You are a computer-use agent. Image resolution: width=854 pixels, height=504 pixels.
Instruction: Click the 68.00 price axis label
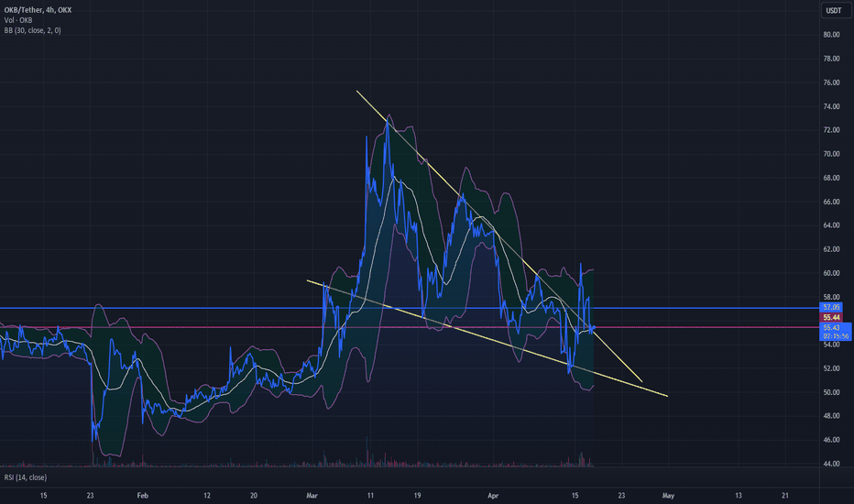click(831, 178)
